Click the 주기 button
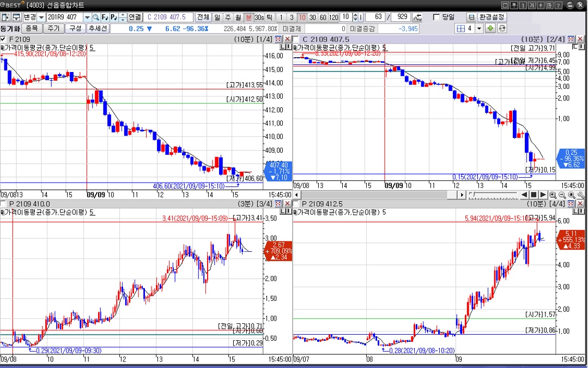The image size is (588, 368). (x=53, y=28)
